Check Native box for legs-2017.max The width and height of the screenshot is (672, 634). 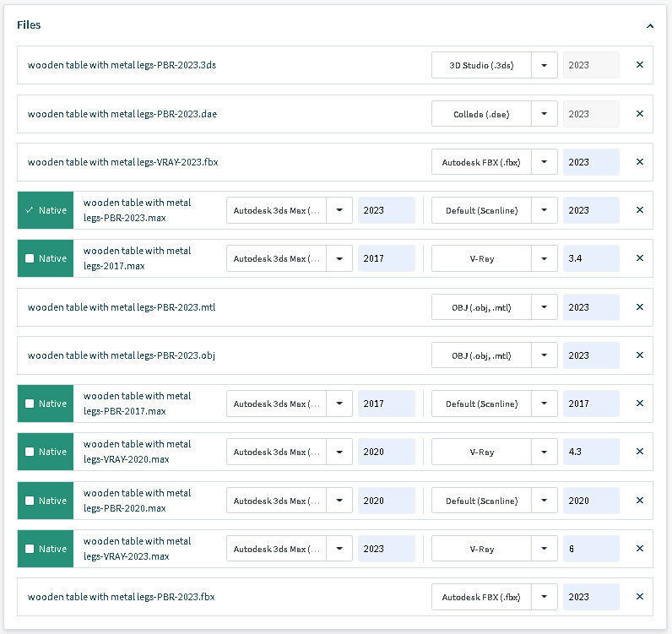point(30,258)
